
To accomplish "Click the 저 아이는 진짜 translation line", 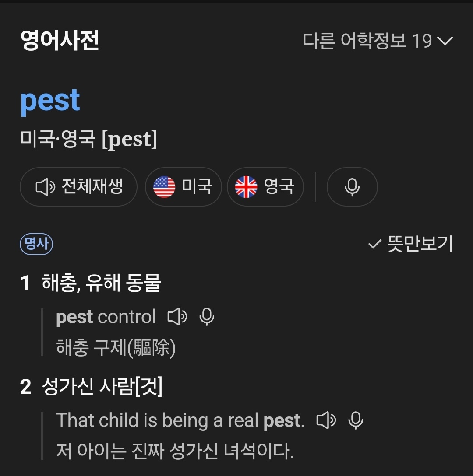I will coord(174,451).
